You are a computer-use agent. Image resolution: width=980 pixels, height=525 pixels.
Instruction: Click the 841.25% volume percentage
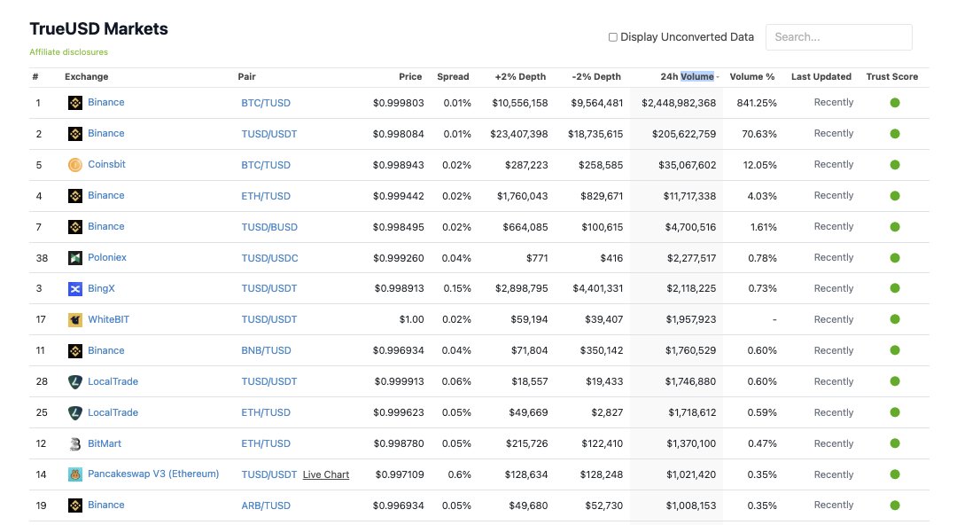(756, 103)
